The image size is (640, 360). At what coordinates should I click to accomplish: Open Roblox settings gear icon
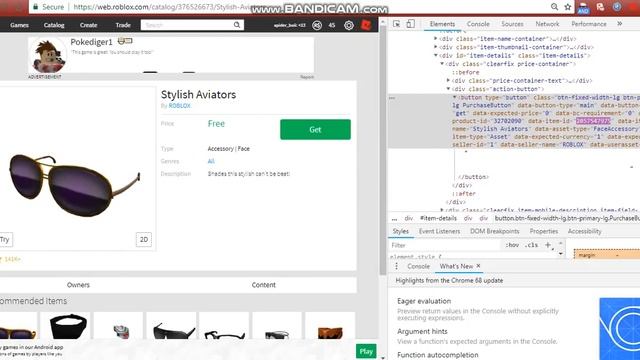pos(349,25)
